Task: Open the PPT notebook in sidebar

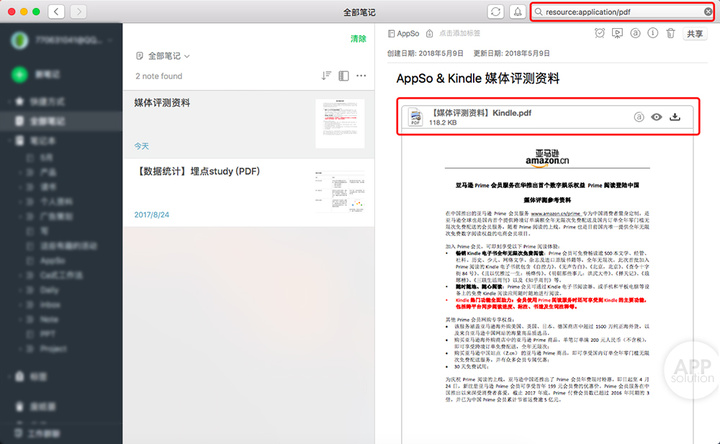Action: (x=47, y=334)
